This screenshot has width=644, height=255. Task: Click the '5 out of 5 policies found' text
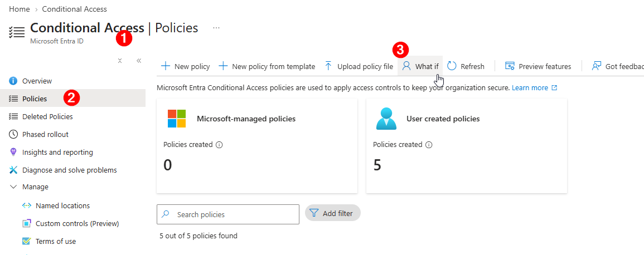198,236
